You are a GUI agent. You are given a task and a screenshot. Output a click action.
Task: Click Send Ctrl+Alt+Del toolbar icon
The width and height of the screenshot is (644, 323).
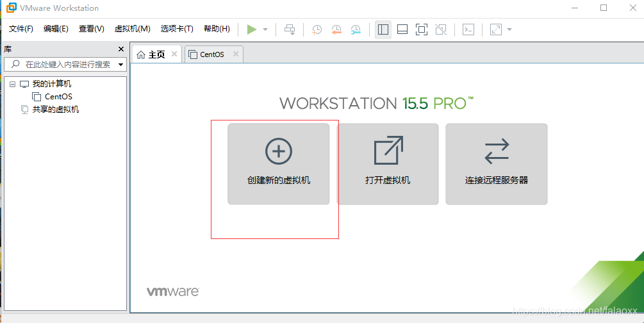(x=290, y=29)
